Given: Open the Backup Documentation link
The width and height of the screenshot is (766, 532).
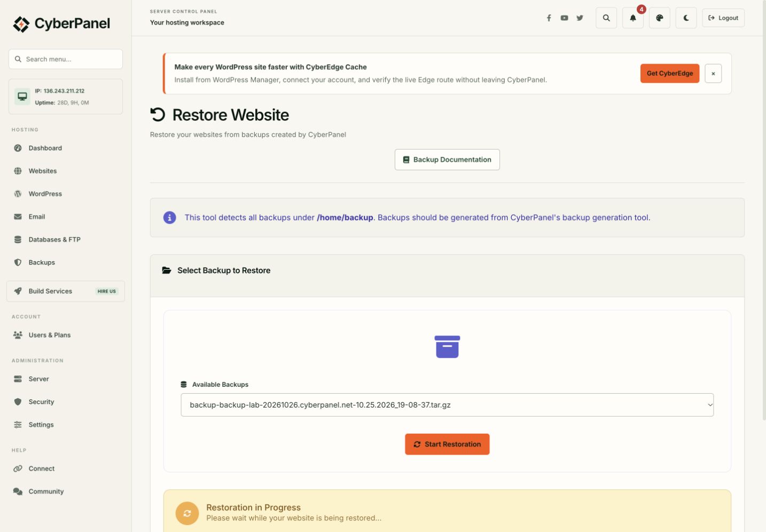Looking at the screenshot, I should [447, 160].
